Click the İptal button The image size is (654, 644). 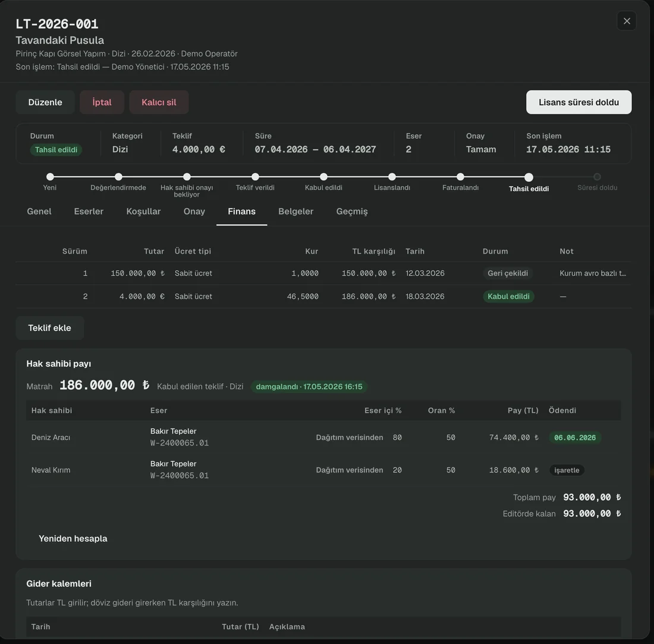[x=102, y=102]
